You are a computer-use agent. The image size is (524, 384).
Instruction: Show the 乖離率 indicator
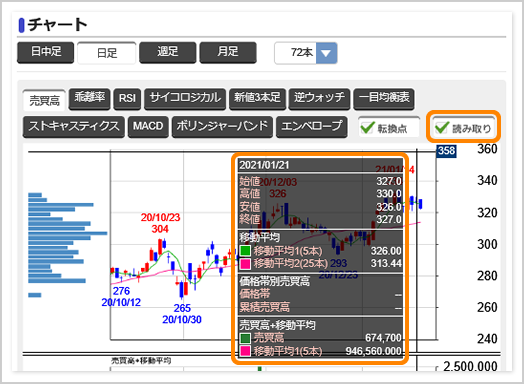89,98
